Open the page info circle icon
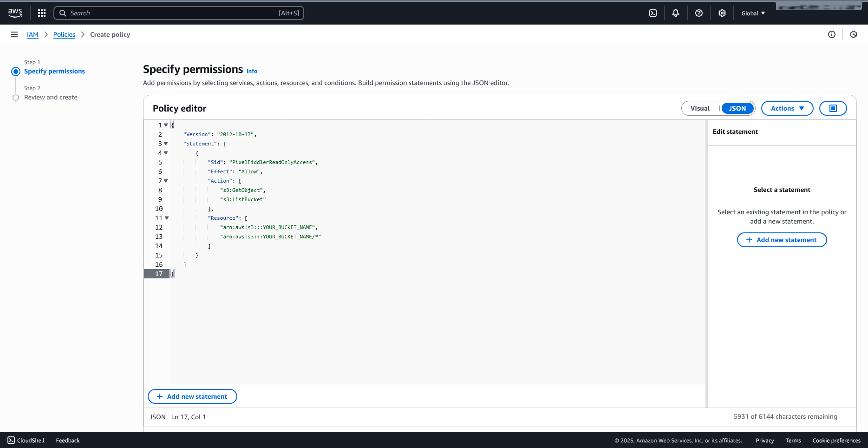The height and width of the screenshot is (448, 868). (832, 34)
